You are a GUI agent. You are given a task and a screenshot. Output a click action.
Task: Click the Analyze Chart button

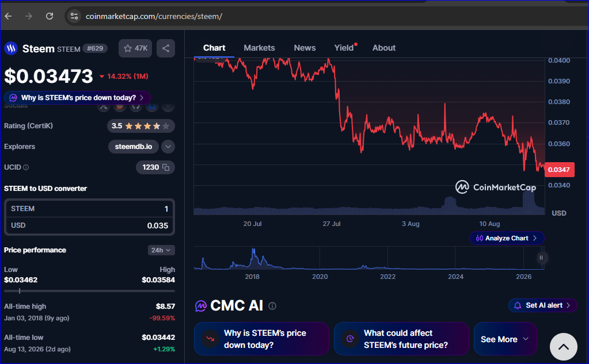tap(507, 238)
